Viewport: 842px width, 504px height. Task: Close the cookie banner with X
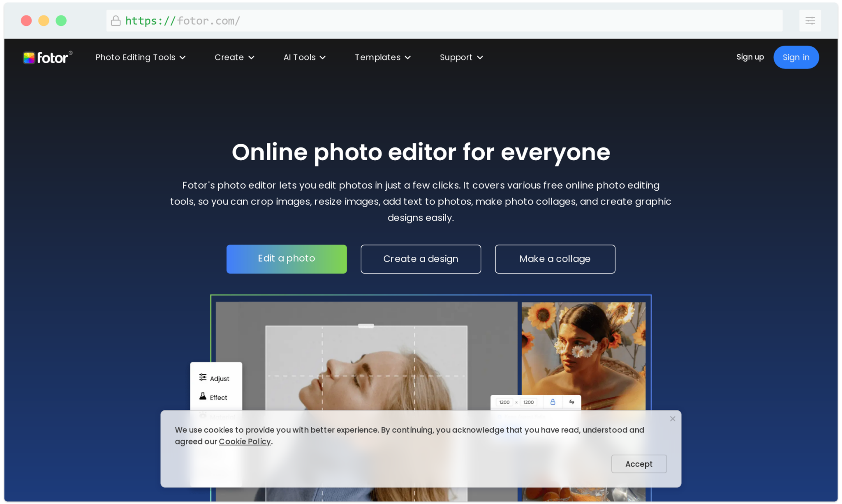pyautogui.click(x=673, y=419)
